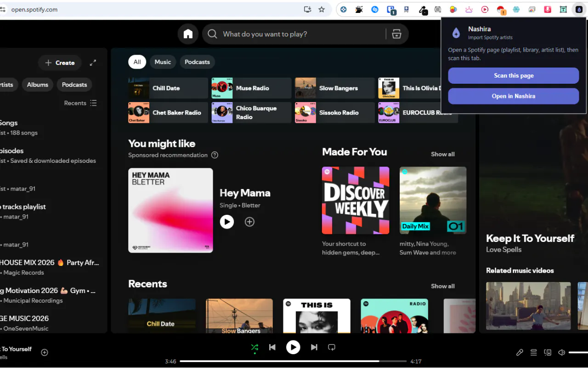The height and width of the screenshot is (368, 588).
Task: Toggle shuffle in the player bar
Action: [254, 347]
